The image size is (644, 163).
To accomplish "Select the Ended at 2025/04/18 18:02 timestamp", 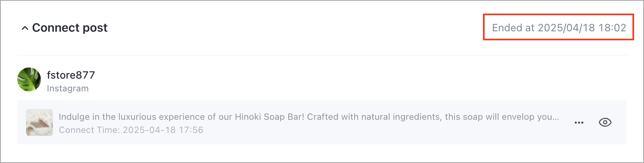I will [x=559, y=28].
